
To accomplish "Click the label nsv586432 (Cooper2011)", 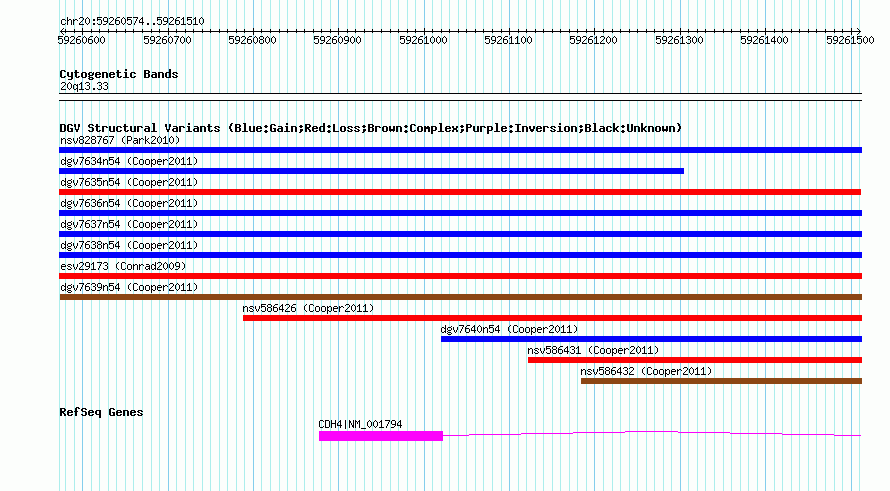I will point(646,371).
